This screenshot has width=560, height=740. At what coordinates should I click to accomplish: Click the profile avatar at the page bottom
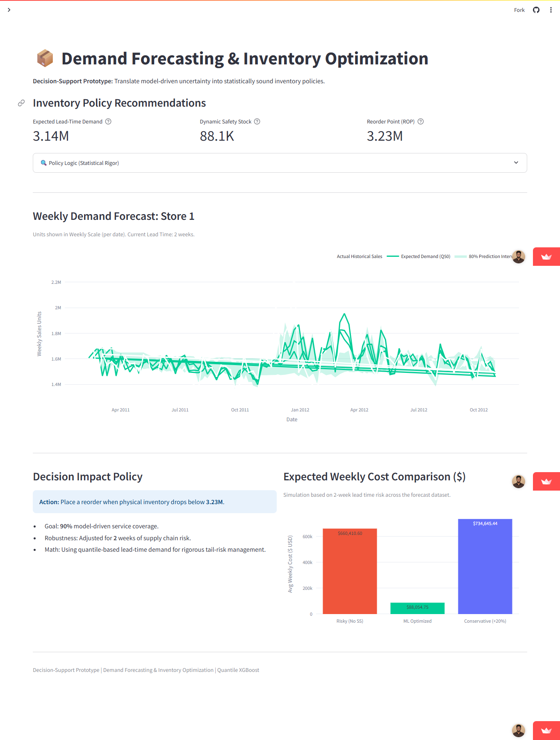(519, 731)
